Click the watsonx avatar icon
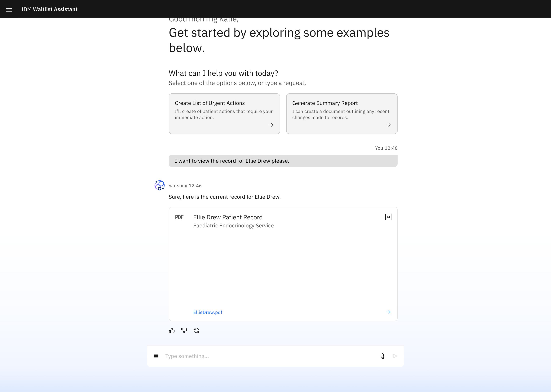 159,185
